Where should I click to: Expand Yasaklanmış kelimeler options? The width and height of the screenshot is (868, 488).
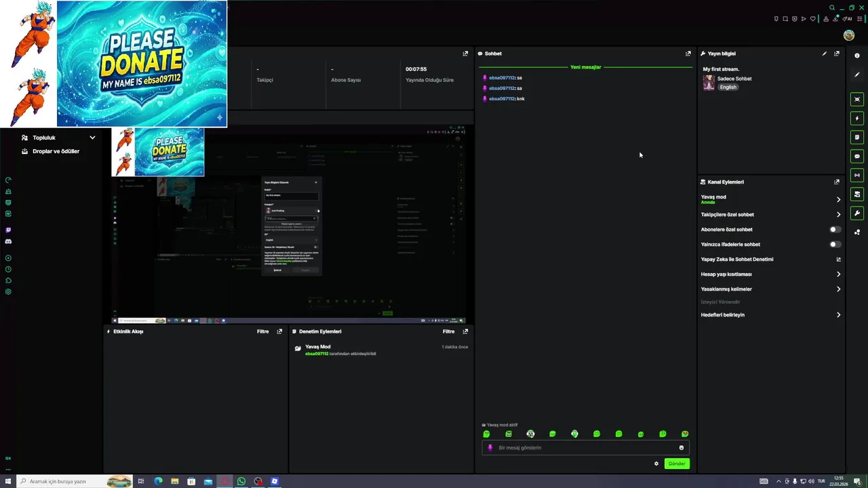pos(838,289)
